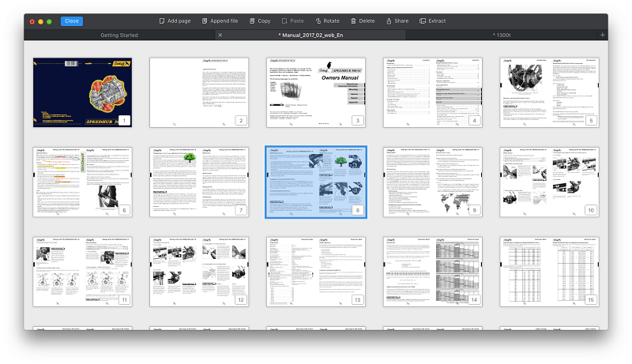
Task: Select page 15 thumbnail
Action: pyautogui.click(x=549, y=272)
